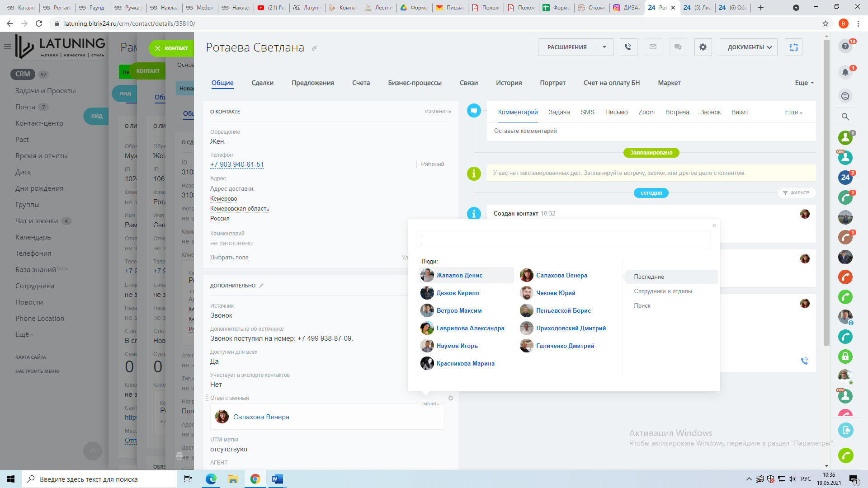Viewport: 868px width, 488px height.
Task: Select Сотрудники и отделы category
Action: click(663, 291)
